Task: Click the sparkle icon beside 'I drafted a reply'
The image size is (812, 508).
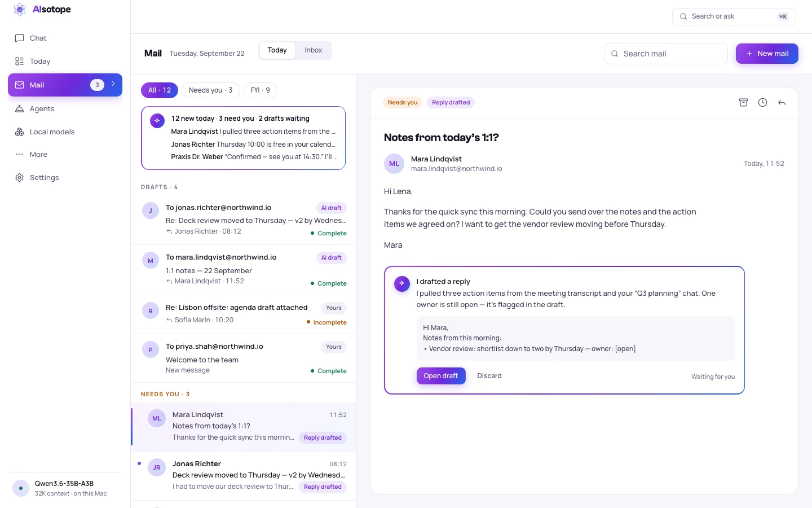Action: (x=401, y=283)
